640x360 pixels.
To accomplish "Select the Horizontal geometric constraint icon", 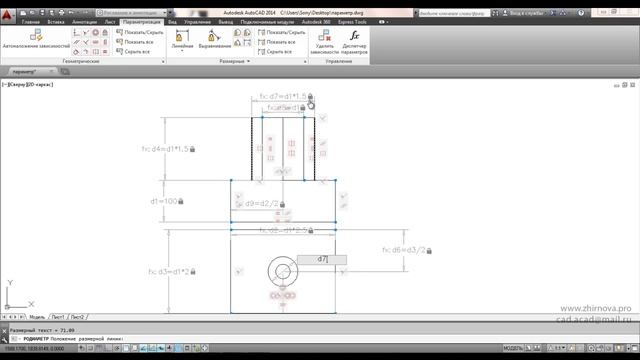I will click(96, 42).
